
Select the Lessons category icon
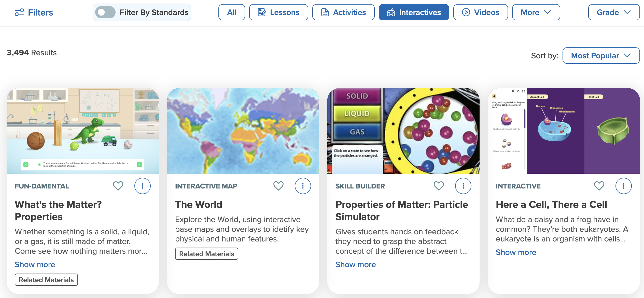[x=262, y=12]
